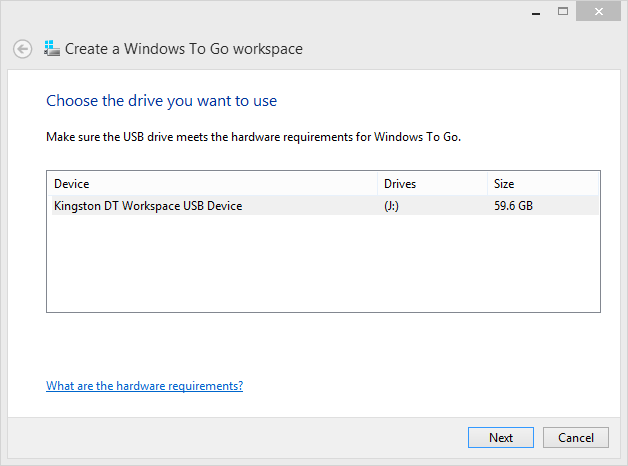Screen dimensions: 628x466
Task: Sort by the Drives column header
Action: point(399,184)
